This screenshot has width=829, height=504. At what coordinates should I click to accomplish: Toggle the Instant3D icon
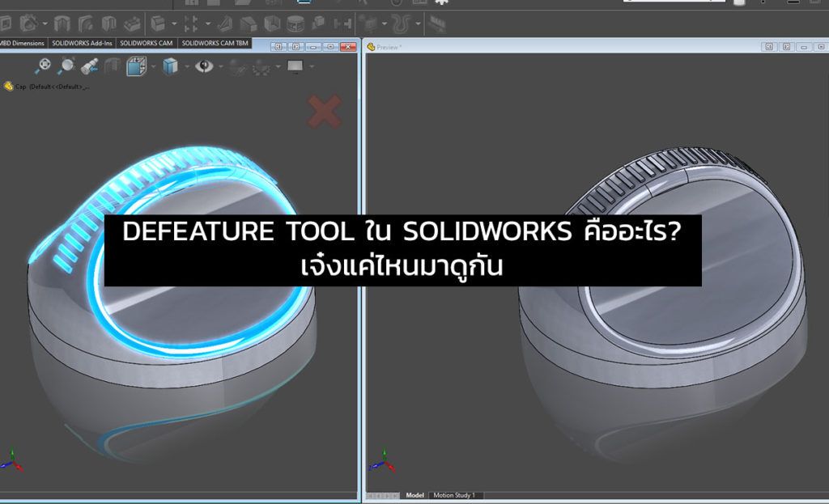pos(436,23)
